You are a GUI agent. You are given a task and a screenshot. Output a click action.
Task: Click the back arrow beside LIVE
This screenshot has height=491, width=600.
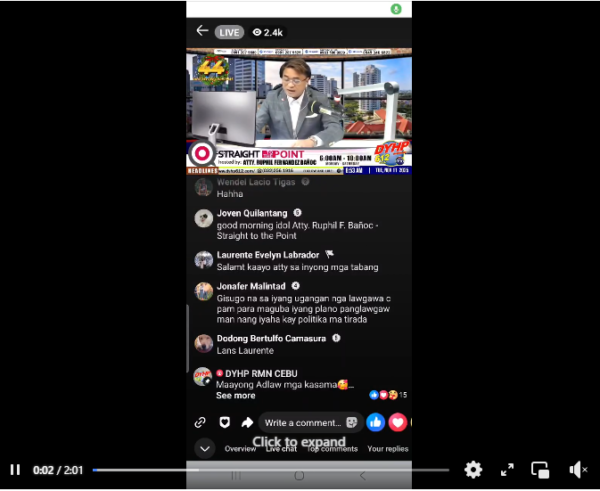point(202,31)
